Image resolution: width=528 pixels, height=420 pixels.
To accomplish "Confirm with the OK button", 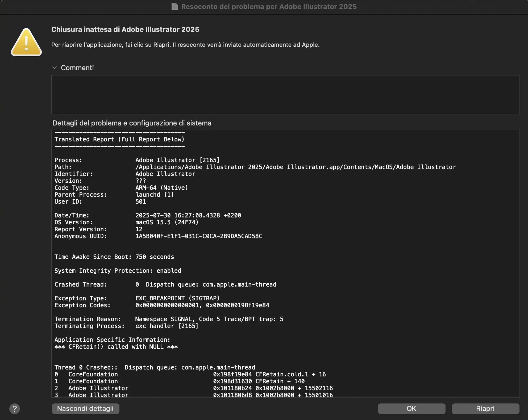I will point(411,409).
